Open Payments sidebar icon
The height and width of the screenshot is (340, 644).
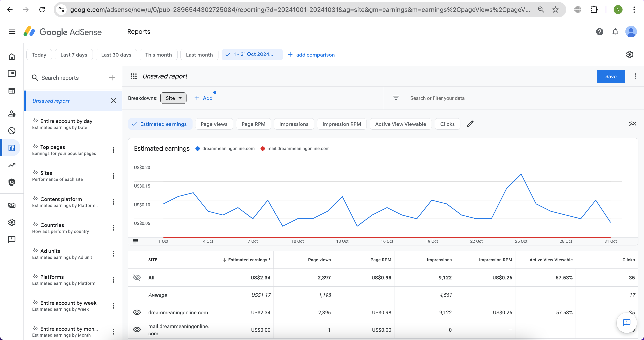click(x=12, y=205)
